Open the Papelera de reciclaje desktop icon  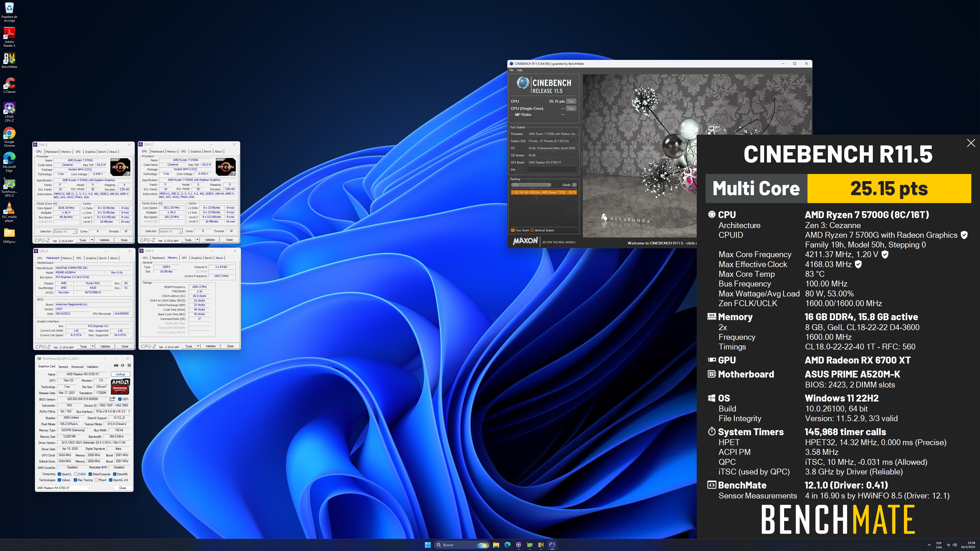(9, 12)
